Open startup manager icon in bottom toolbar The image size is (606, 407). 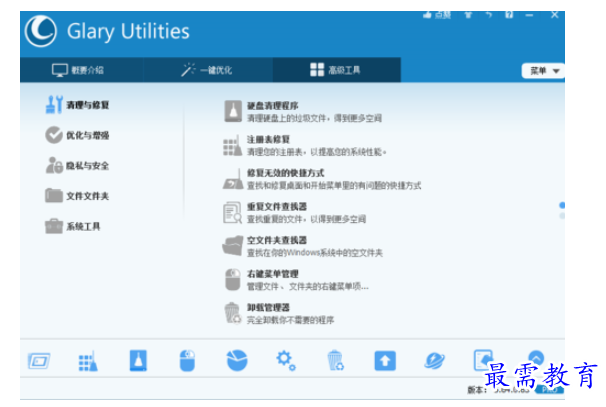[39, 361]
